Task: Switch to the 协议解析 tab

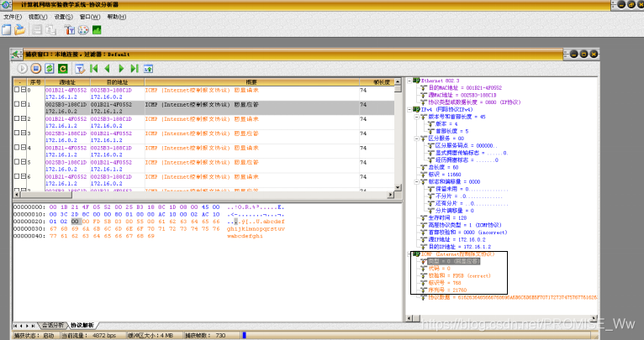Action: click(82, 325)
